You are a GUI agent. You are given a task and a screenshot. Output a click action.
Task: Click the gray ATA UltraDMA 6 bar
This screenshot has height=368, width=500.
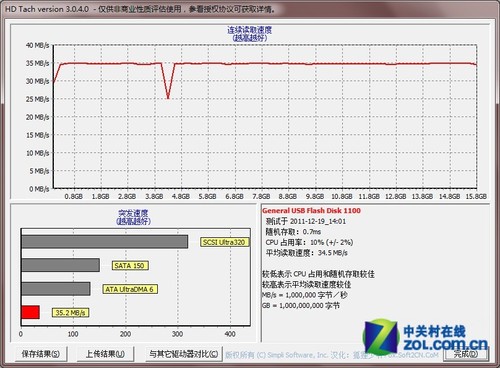point(56,289)
